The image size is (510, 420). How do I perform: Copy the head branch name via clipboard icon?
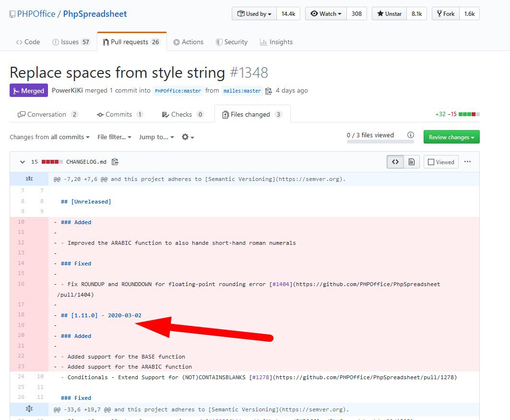(268, 91)
